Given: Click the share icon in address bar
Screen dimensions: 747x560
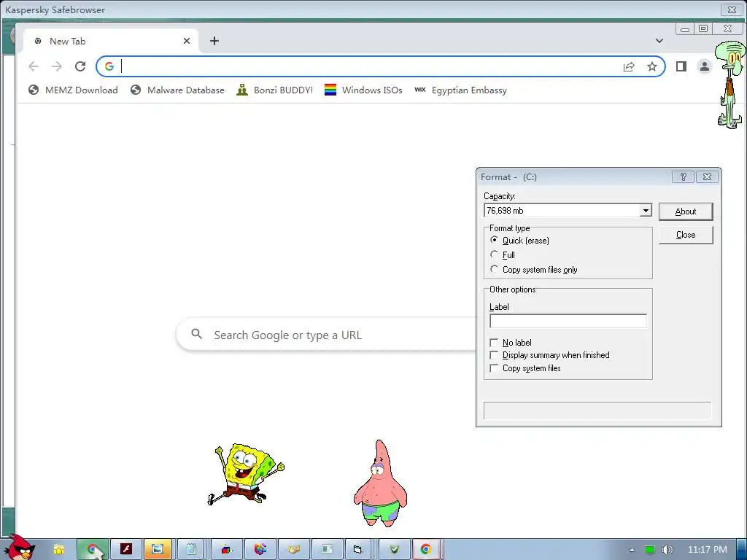Looking at the screenshot, I should [x=629, y=66].
